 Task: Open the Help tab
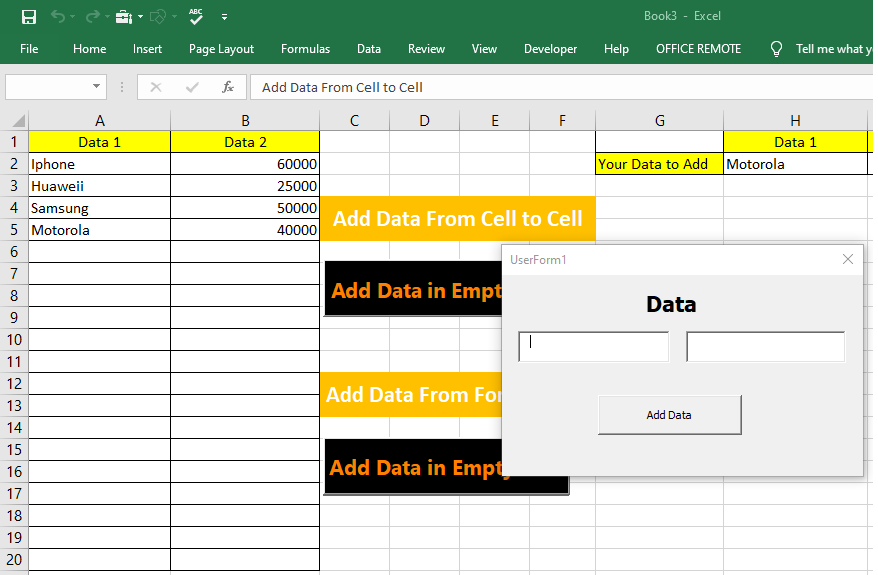616,49
